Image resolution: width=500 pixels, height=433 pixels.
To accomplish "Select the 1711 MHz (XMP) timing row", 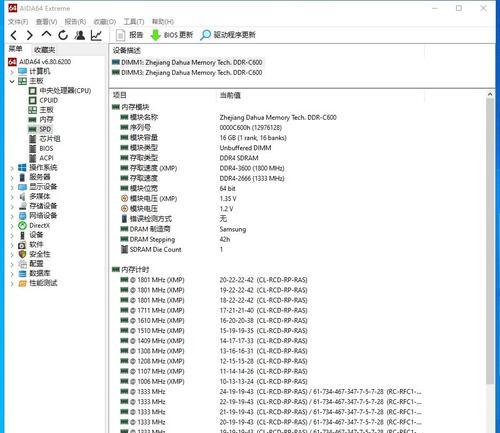I will point(214,310).
